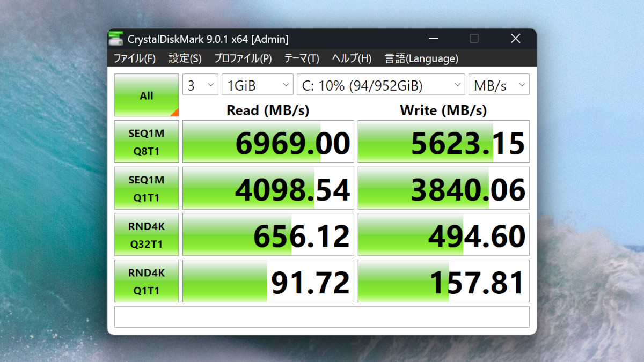Open the test count dropdown showing 3
This screenshot has width=644, height=362.
point(200,84)
